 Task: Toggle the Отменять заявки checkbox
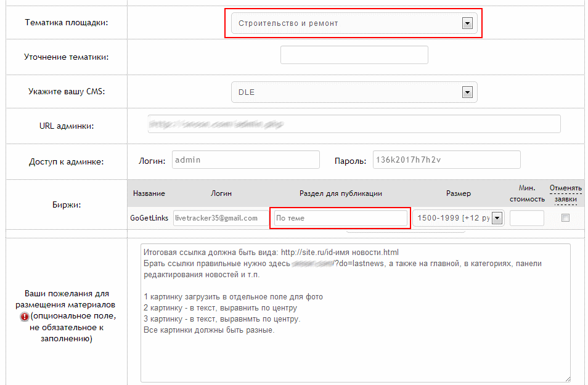(x=565, y=218)
